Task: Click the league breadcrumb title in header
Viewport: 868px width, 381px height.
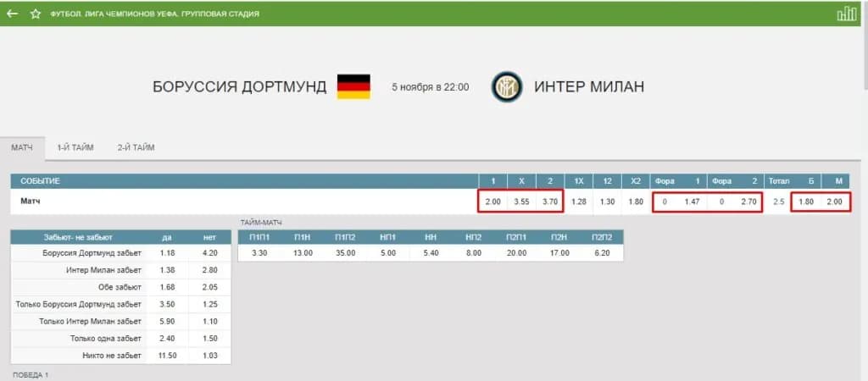Action: 154,14
